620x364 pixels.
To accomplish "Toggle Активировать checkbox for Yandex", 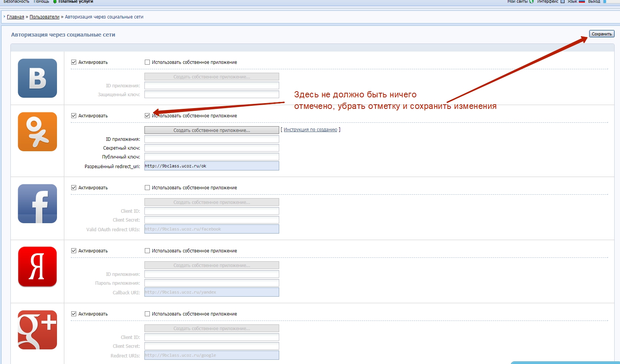I will 74,250.
